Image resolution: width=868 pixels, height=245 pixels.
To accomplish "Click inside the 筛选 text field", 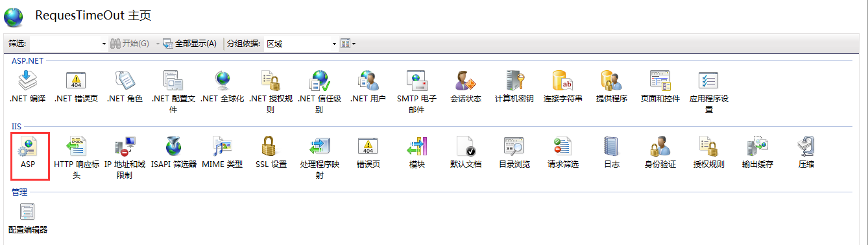I will point(64,44).
